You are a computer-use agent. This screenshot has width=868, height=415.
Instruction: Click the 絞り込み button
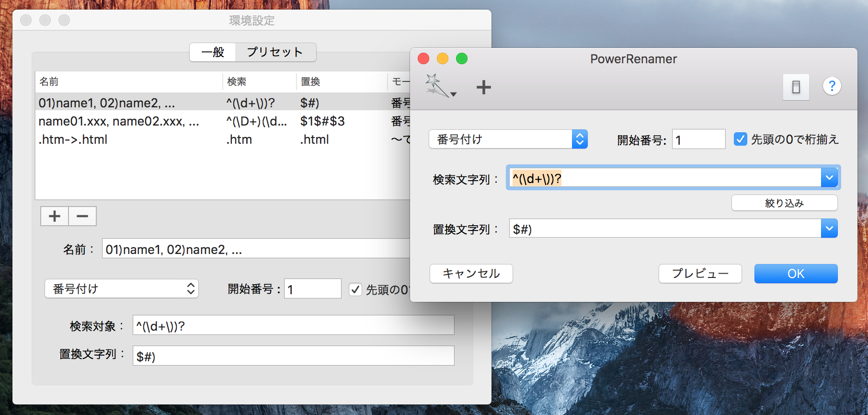[784, 203]
